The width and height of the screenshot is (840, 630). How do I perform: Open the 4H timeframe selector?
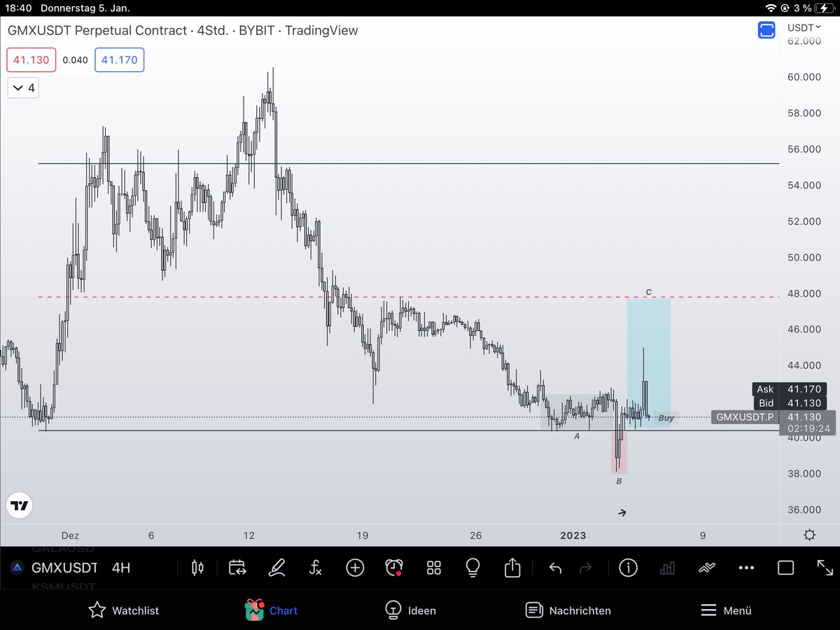click(x=121, y=568)
